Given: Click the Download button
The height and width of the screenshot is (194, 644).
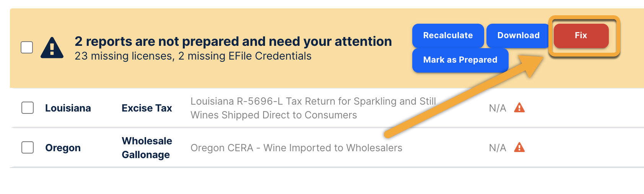Looking at the screenshot, I should (x=518, y=36).
